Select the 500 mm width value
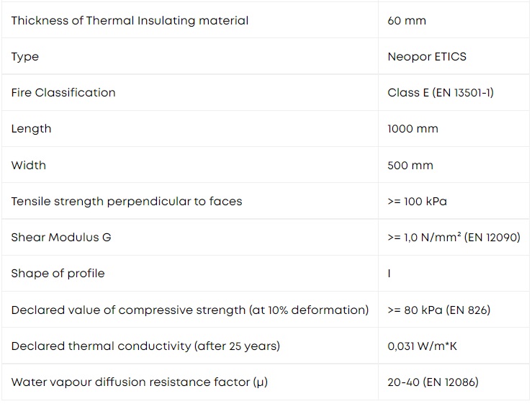 (410, 166)
